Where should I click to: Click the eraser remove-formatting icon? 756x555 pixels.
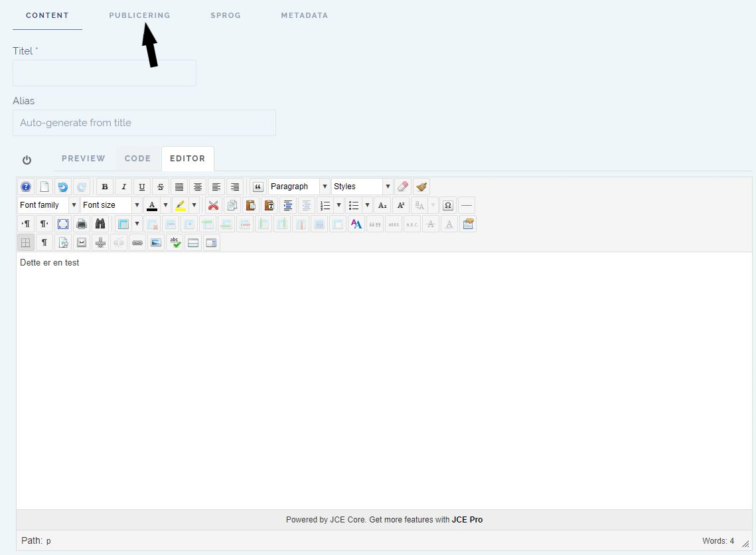click(x=403, y=187)
